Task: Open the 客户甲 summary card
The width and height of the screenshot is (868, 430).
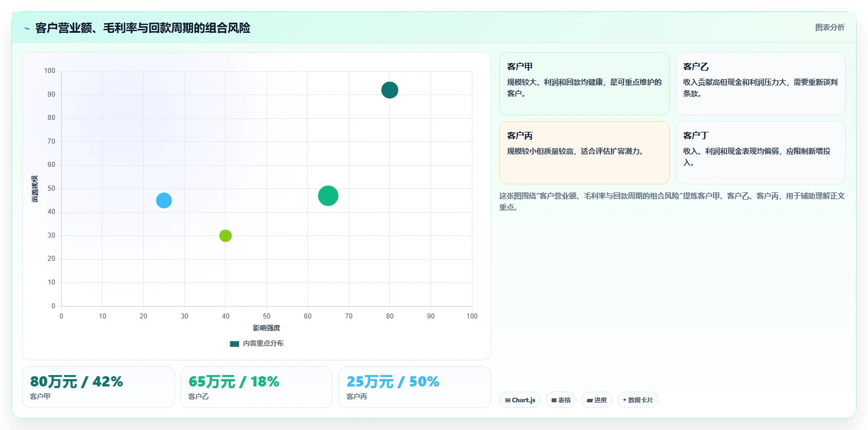Action: coord(584,84)
